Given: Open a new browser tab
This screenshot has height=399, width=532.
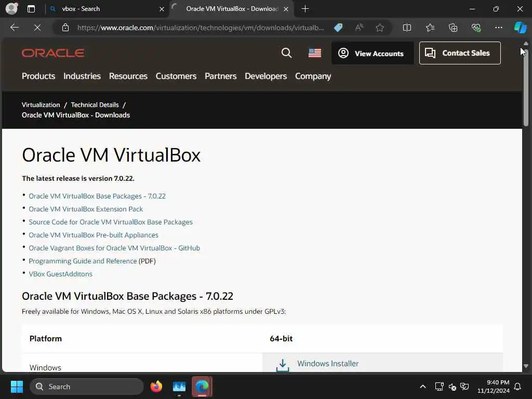Looking at the screenshot, I should click(x=305, y=9).
